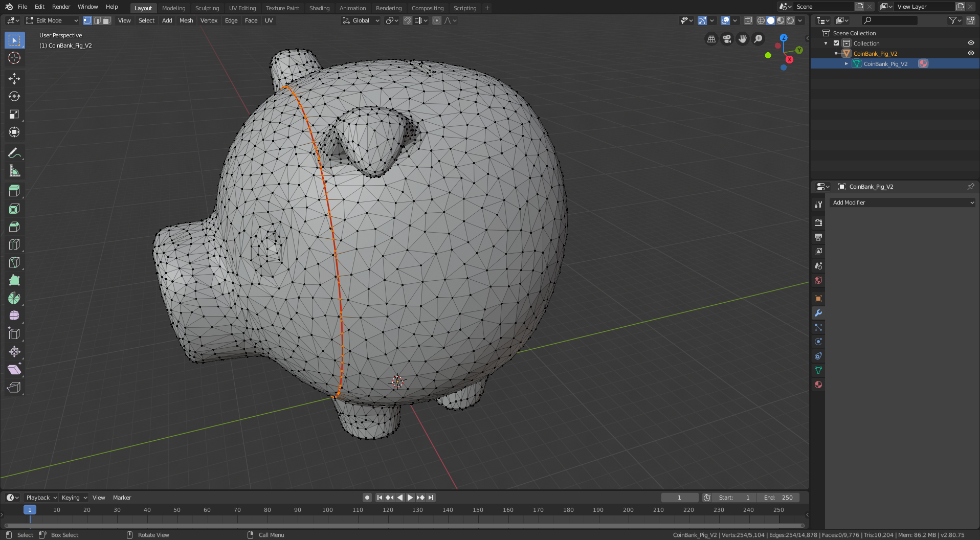Image resolution: width=980 pixels, height=540 pixels.
Task: Open the Add Modifier dropdown
Action: (903, 202)
